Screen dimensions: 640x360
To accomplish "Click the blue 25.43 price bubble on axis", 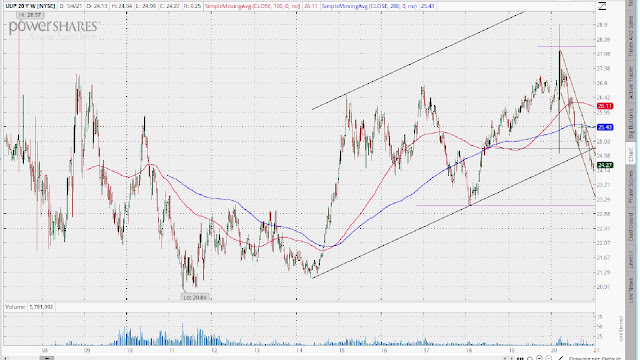I will [x=605, y=127].
